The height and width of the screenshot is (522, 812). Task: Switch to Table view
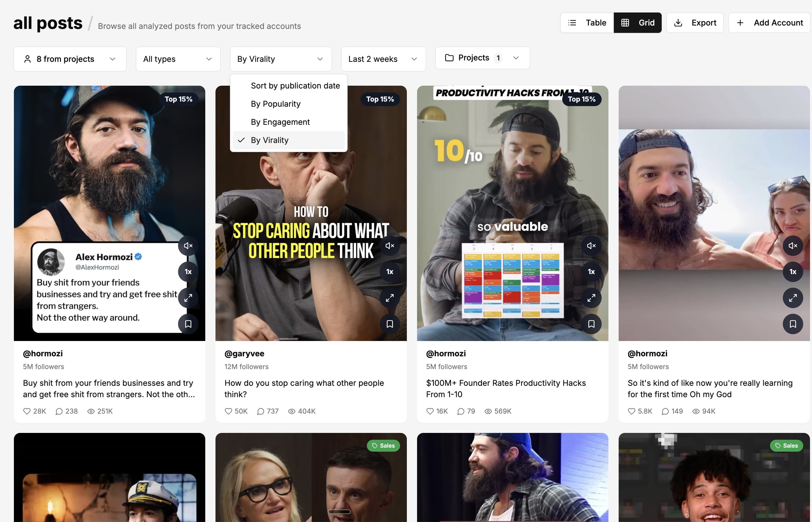pos(587,23)
